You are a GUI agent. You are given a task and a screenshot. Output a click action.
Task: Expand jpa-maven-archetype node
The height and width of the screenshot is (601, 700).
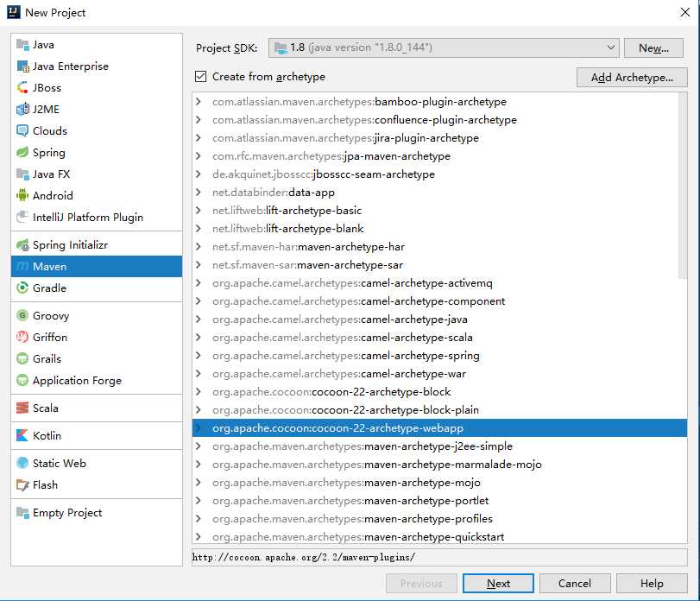click(199, 155)
